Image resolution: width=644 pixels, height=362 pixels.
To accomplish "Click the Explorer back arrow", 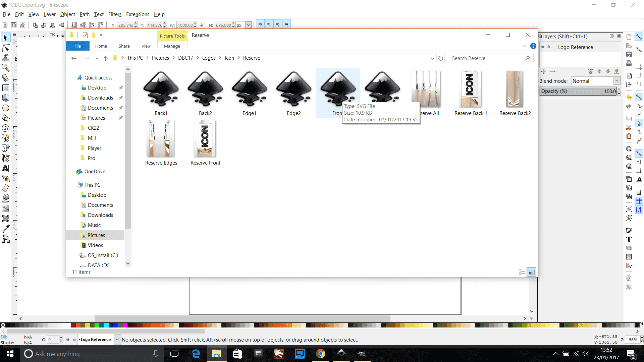I will (74, 58).
